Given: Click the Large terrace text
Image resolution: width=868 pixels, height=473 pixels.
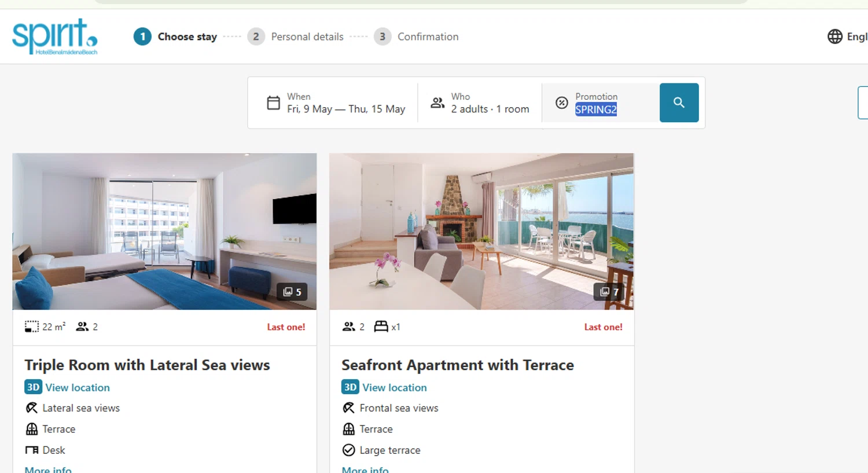Looking at the screenshot, I should [x=390, y=450].
